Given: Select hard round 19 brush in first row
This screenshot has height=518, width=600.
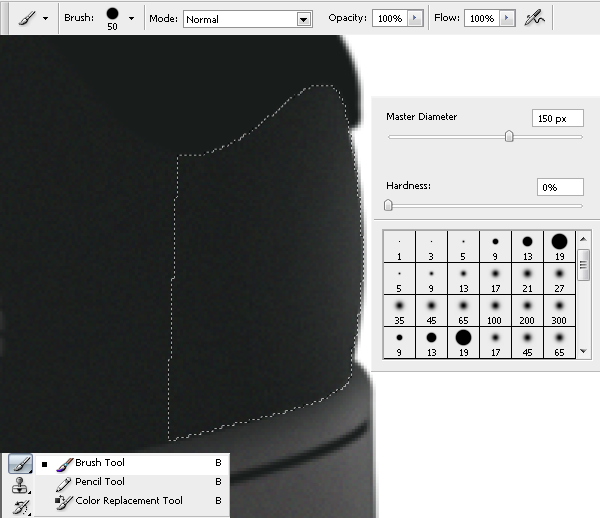Looking at the screenshot, I should pos(559,246).
